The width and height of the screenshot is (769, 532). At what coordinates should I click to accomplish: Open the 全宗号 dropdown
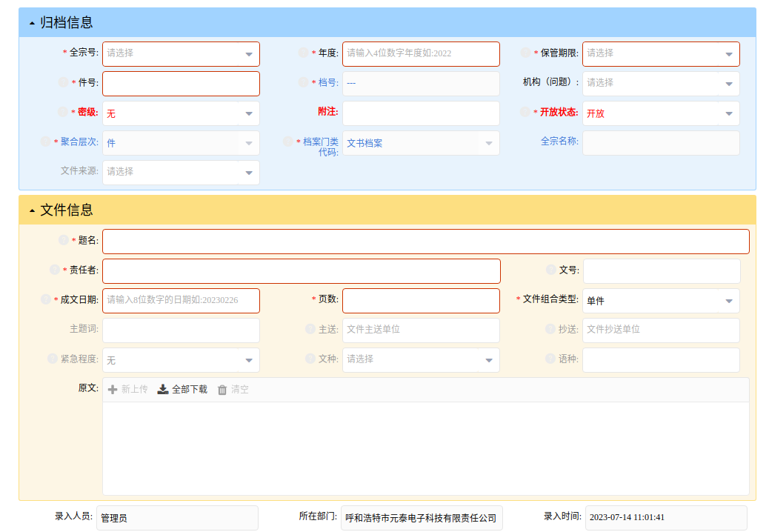[x=181, y=54]
